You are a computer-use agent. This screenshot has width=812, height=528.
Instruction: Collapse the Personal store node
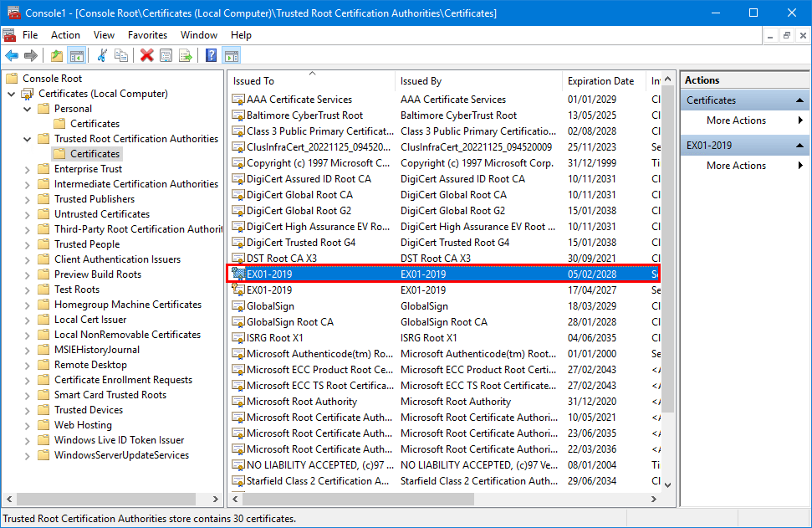point(28,109)
